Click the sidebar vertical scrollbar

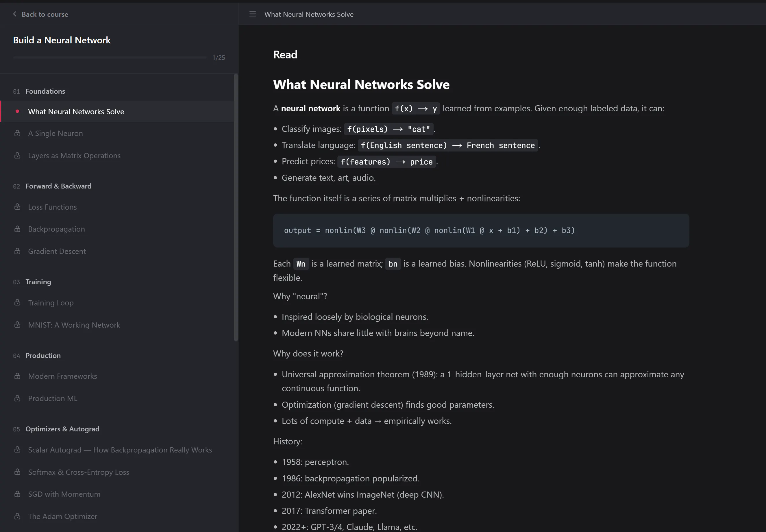point(236,207)
